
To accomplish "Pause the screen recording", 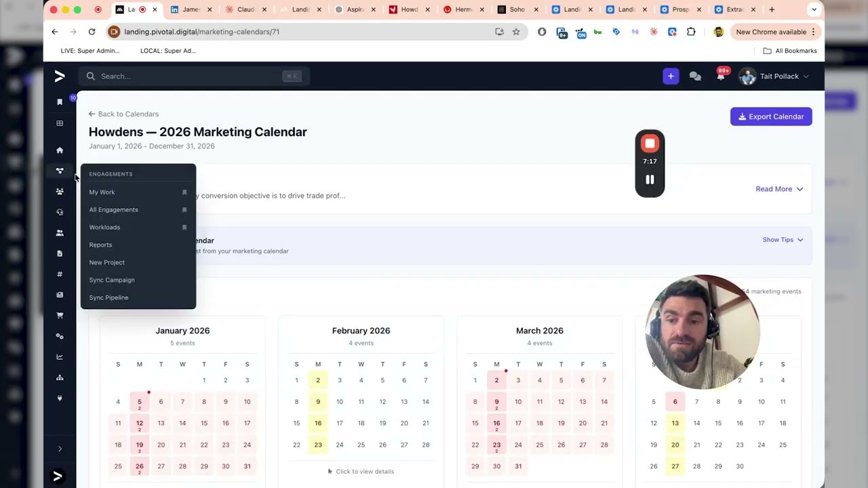I will pyautogui.click(x=650, y=180).
